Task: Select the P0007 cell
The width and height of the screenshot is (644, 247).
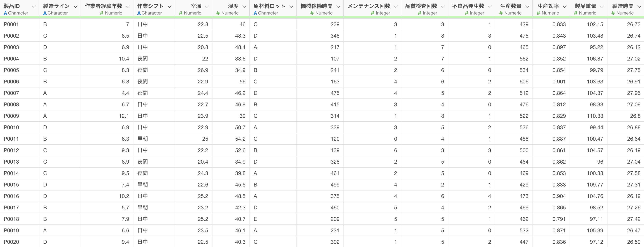Action: pos(19,93)
